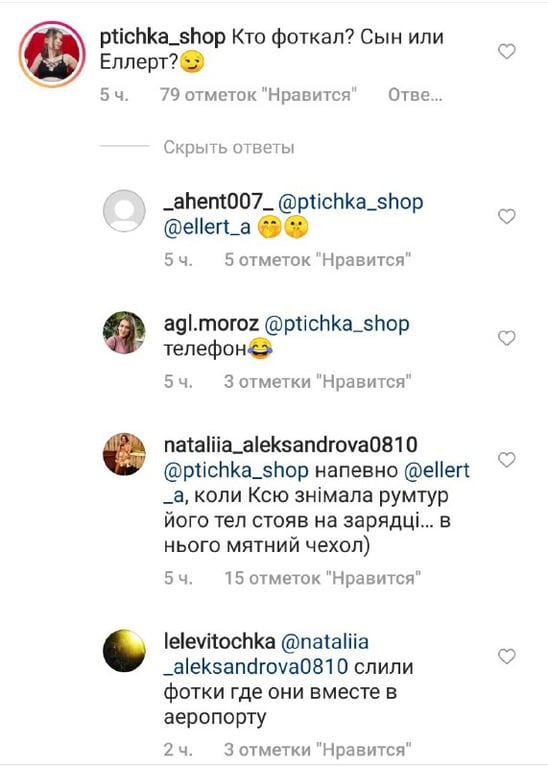Reply to ptichka_shop comment via Отве...
Screen dimensions: 548x768
point(415,95)
